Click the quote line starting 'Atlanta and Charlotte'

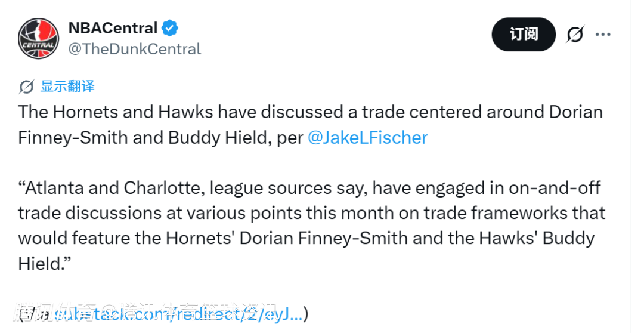tap(309, 188)
